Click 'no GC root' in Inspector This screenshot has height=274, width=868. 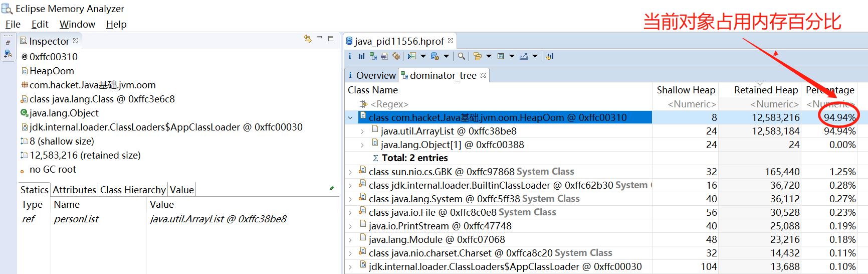53,170
